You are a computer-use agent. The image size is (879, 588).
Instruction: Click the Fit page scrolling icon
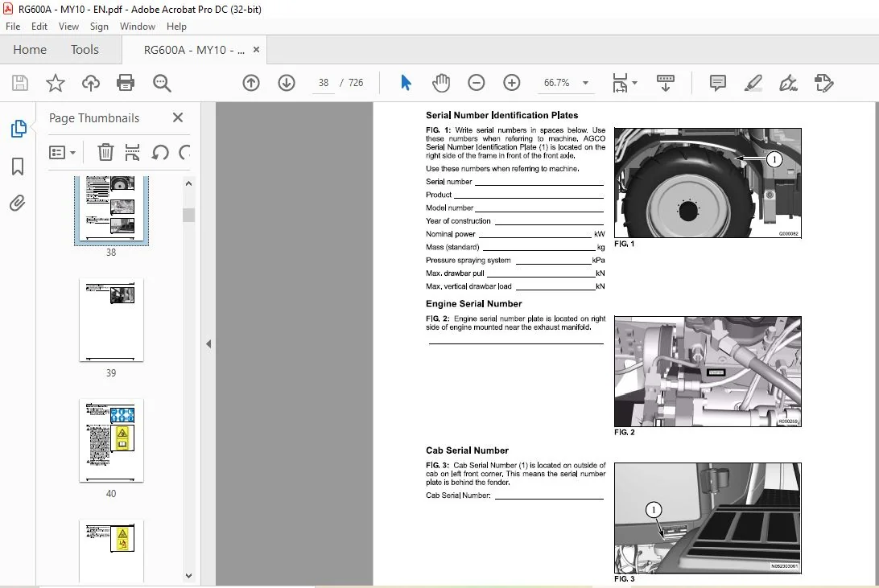click(x=620, y=83)
